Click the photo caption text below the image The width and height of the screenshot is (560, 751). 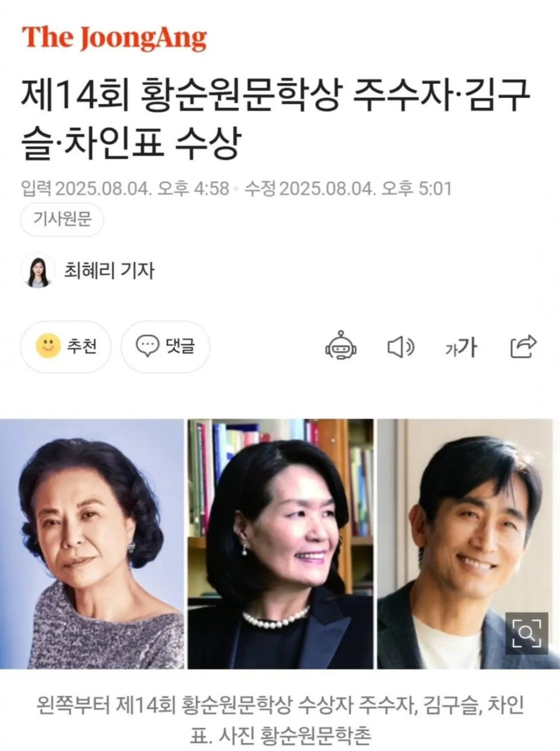tap(280, 720)
